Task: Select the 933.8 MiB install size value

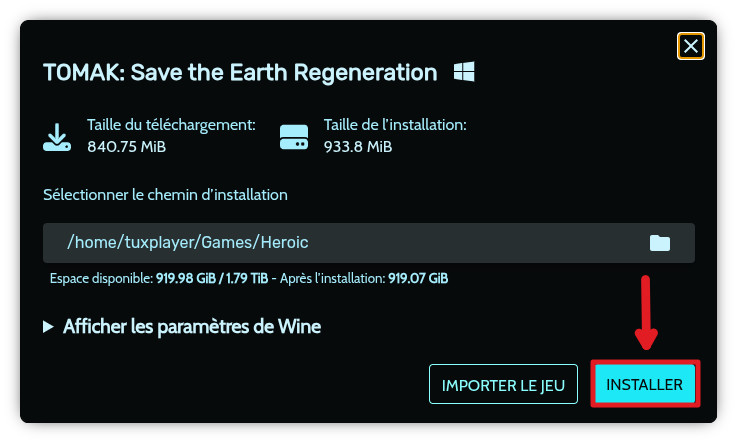Action: coord(358,147)
